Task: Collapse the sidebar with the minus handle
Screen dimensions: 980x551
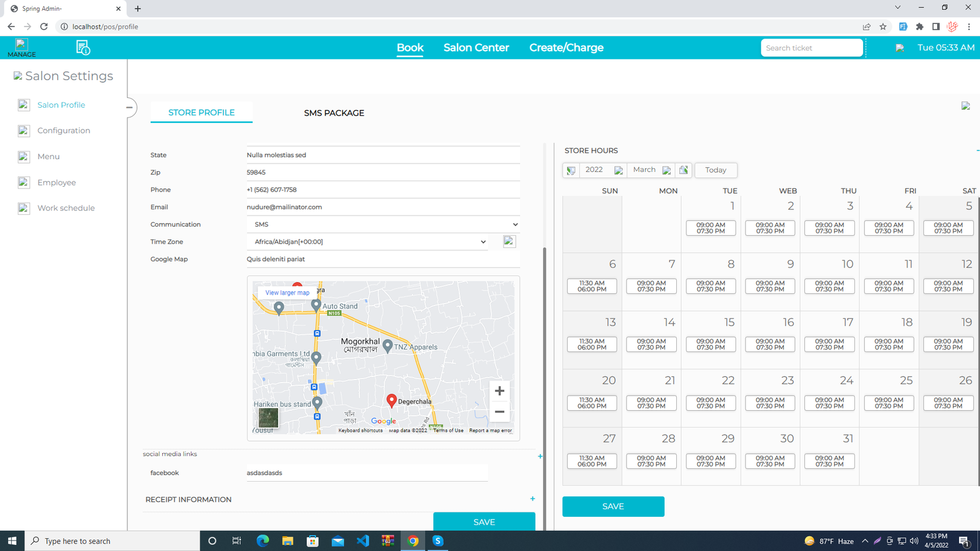Action: tap(129, 108)
